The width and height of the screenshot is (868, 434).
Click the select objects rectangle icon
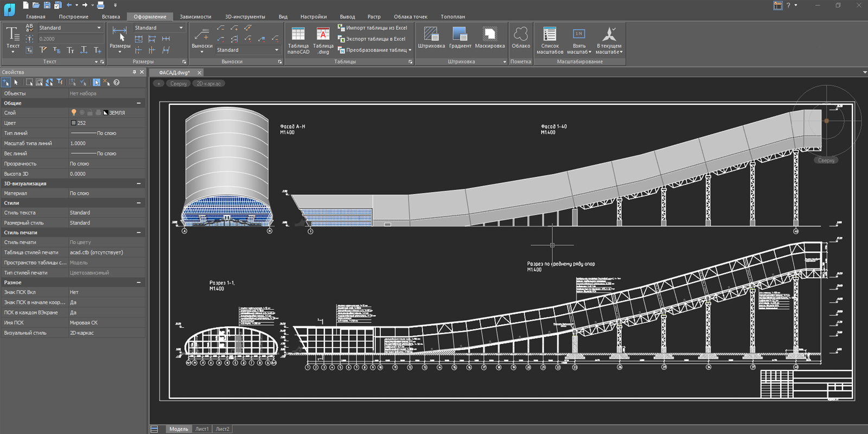point(29,82)
